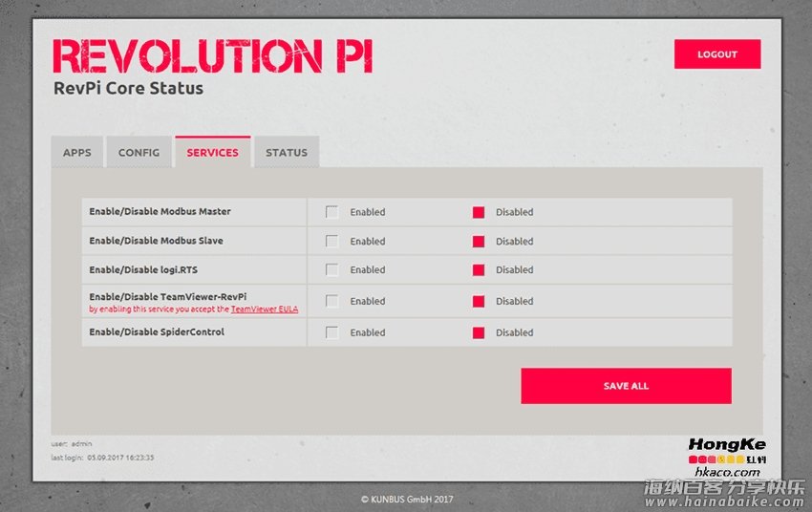Click the 'RevPi Core Status' heading
Viewport: 812px width, 512px height.
coord(128,88)
